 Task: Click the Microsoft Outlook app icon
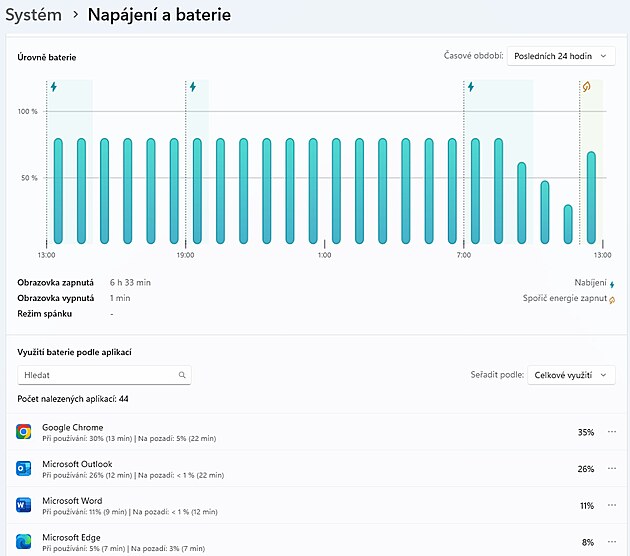click(x=24, y=468)
